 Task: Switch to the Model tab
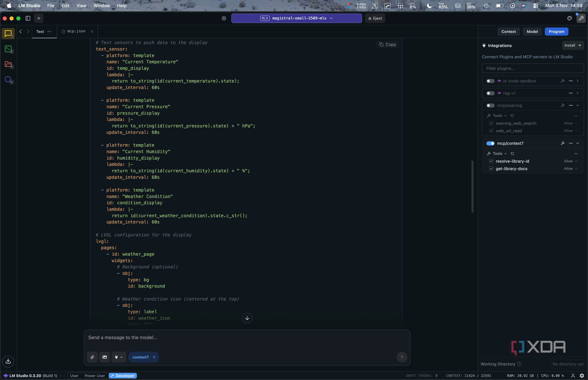tap(532, 31)
